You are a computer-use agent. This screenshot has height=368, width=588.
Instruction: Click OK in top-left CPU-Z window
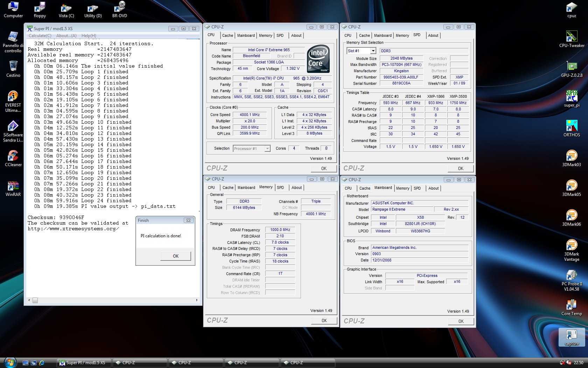tap(324, 169)
